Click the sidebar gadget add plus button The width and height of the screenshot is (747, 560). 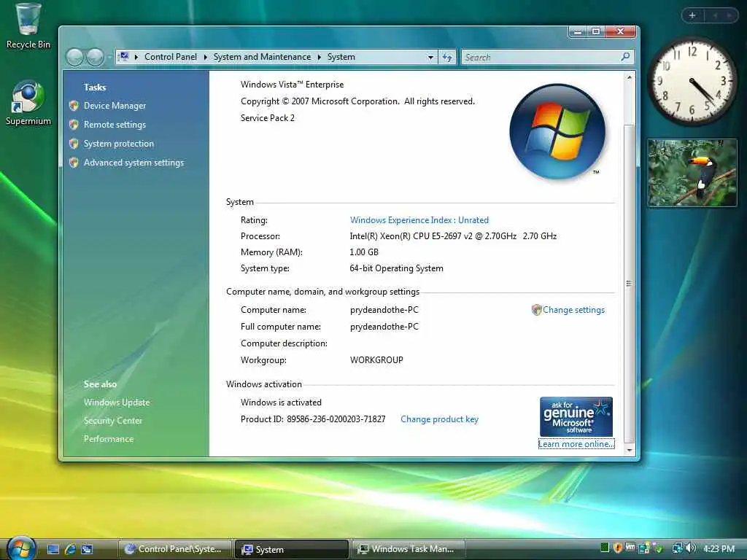(x=692, y=15)
